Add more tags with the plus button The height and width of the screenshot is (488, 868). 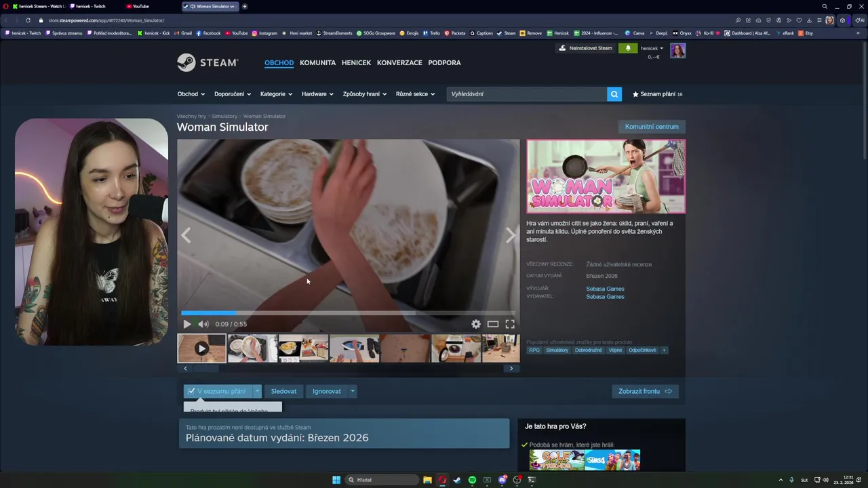tap(664, 350)
